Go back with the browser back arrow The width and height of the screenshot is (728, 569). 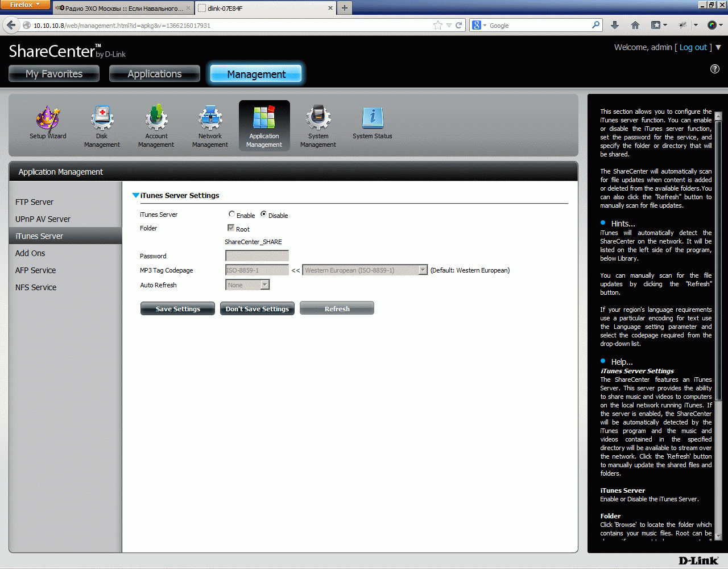pyautogui.click(x=11, y=25)
